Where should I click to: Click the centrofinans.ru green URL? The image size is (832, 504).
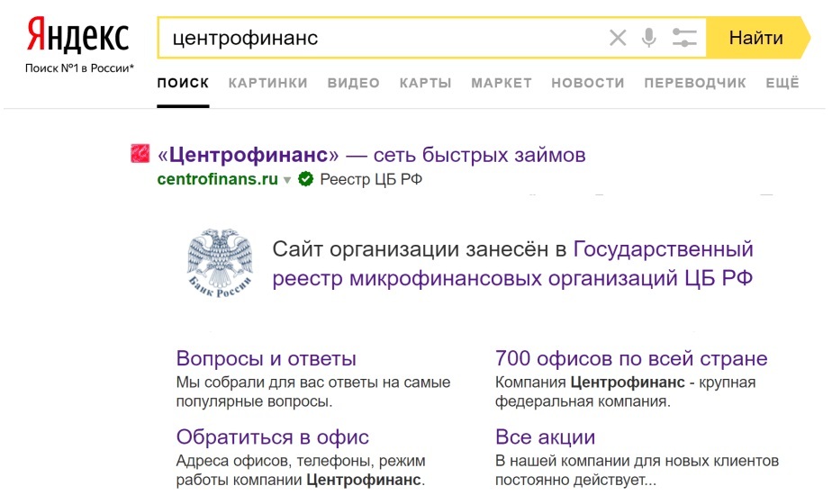click(x=218, y=179)
